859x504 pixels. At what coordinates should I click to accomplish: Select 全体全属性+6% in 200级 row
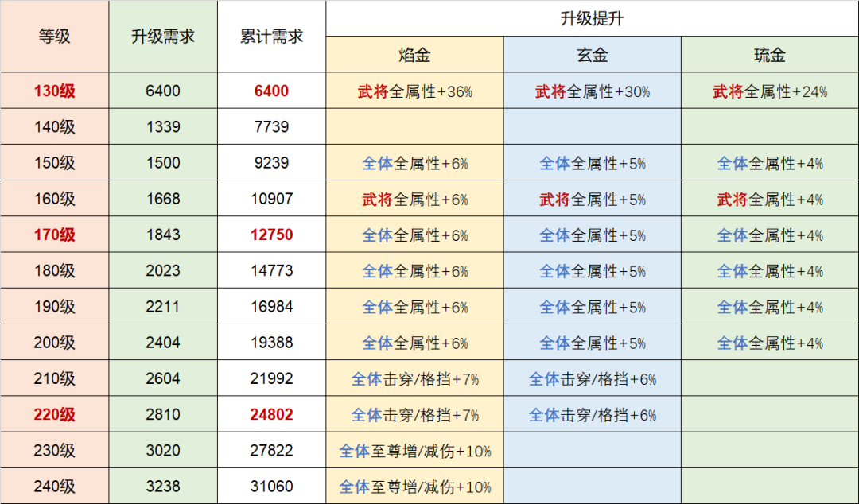click(414, 343)
